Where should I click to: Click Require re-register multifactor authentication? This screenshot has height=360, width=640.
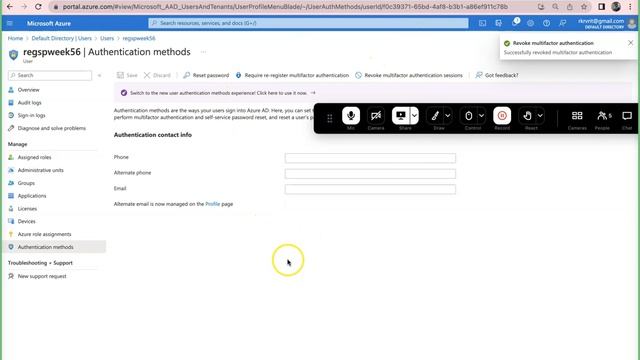292,76
